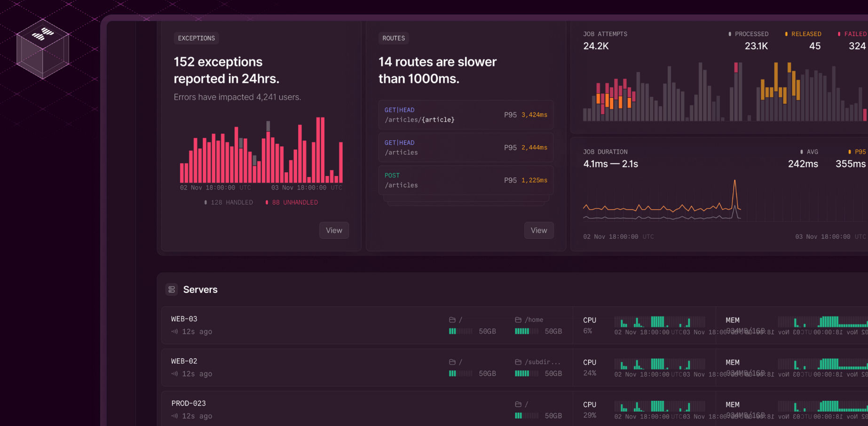The image size is (868, 426).
Task: Click the root folder icon for WEB-03
Action: [x=452, y=320]
